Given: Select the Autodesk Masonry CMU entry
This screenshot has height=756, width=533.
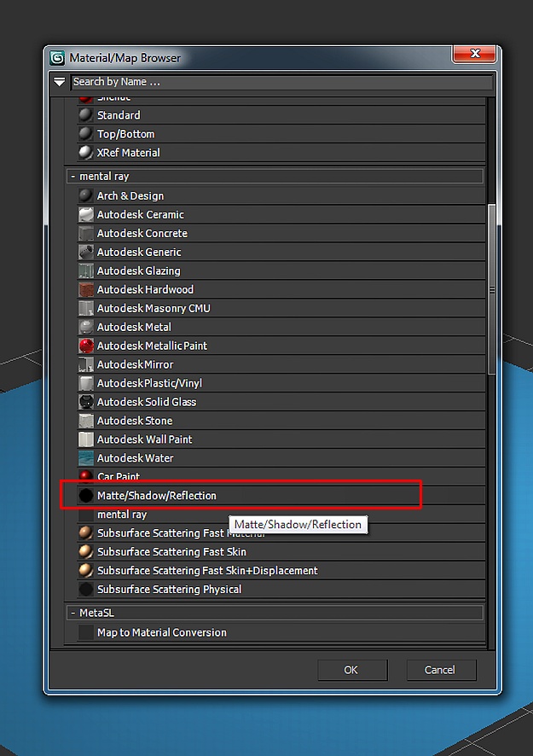Looking at the screenshot, I should [281, 309].
